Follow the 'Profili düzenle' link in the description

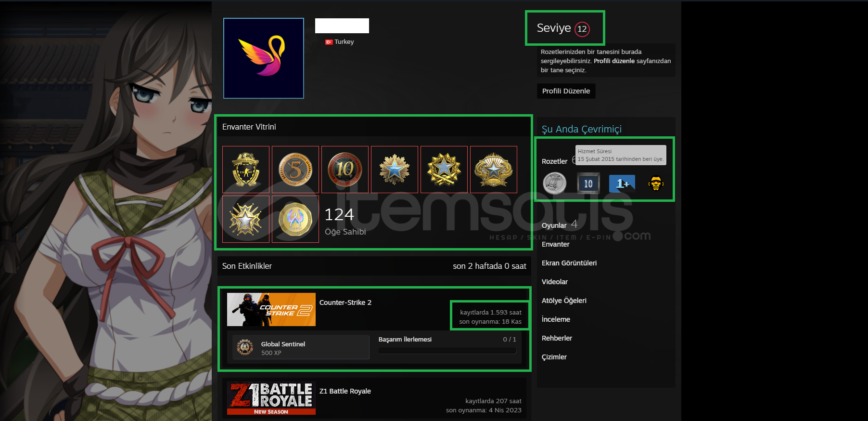pyautogui.click(x=614, y=61)
